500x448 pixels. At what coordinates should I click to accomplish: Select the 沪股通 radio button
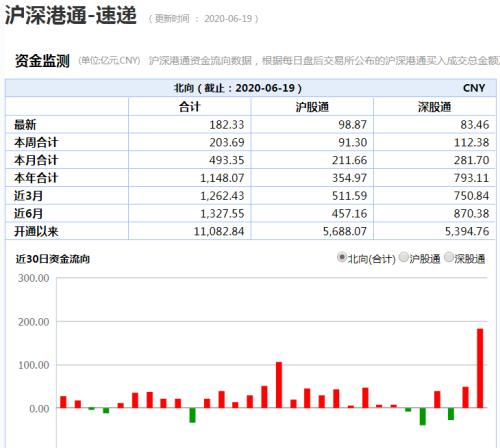tap(404, 257)
